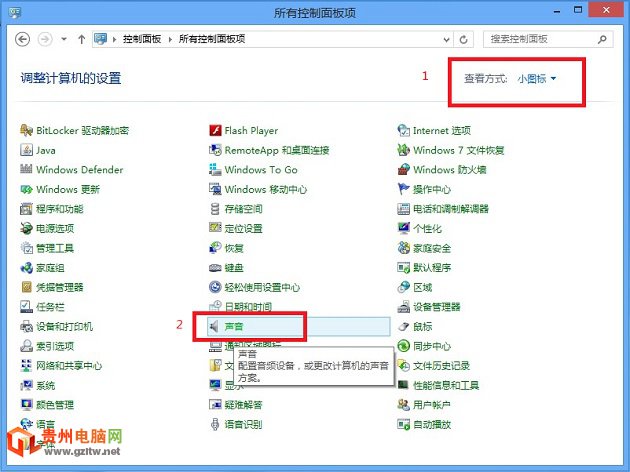Open Windows 移动中心 icon
630x472 pixels.
pos(215,189)
